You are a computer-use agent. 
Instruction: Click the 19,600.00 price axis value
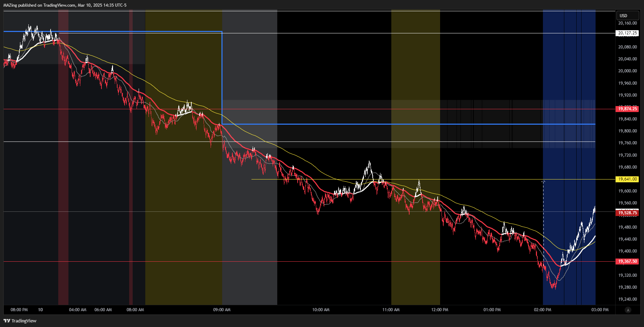pyautogui.click(x=628, y=191)
